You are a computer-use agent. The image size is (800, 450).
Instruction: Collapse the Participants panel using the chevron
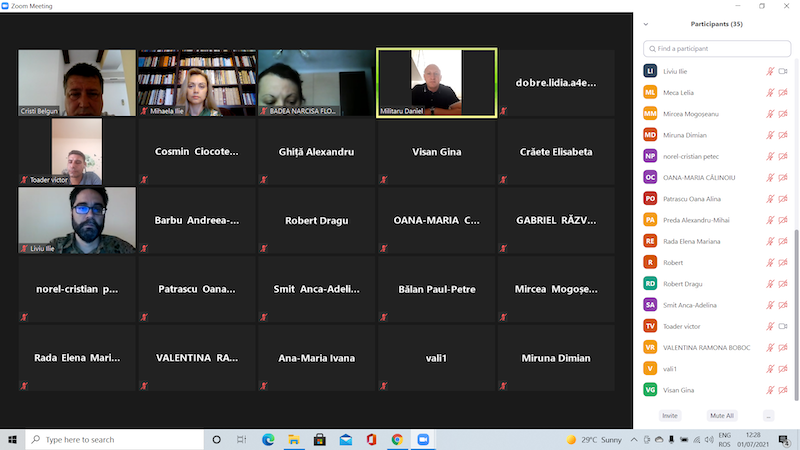646,23
